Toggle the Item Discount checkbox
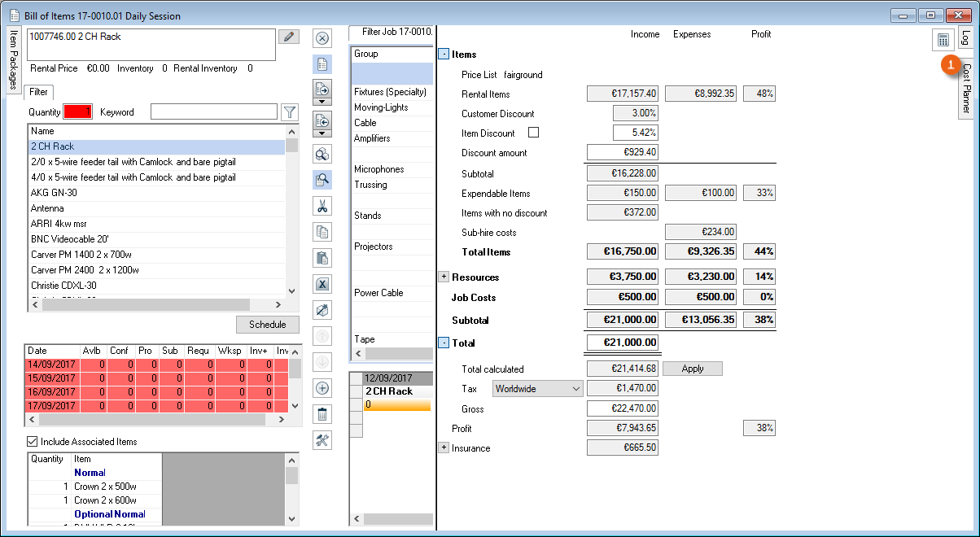This screenshot has width=980, height=537. (x=534, y=133)
